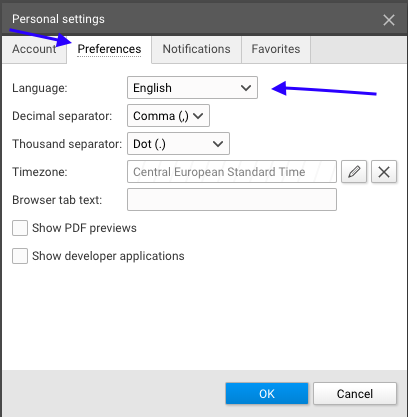Close the Personal settings dialog
This screenshot has height=417, width=408.
[389, 20]
